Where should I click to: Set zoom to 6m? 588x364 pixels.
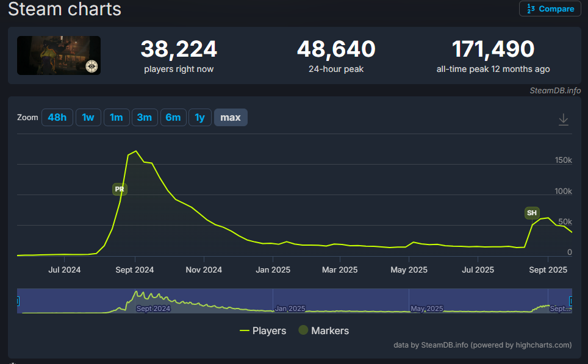[x=173, y=117]
